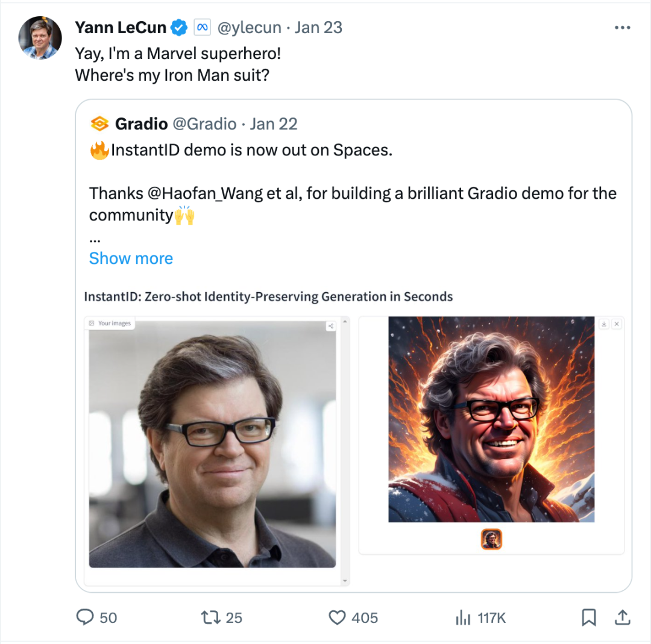Bookmark this tweet
Viewport: 651px width, 644px height.
click(x=589, y=617)
